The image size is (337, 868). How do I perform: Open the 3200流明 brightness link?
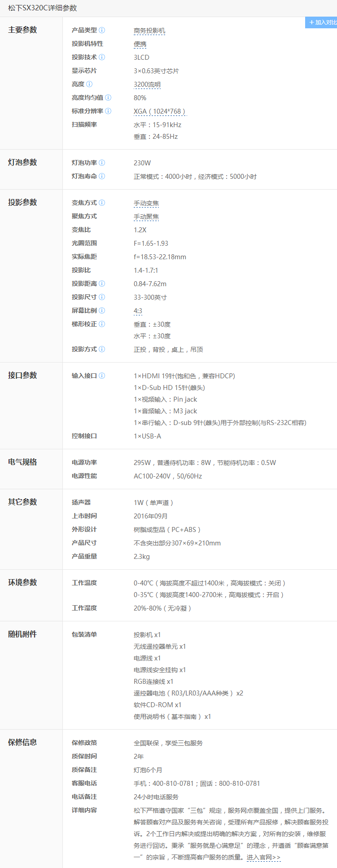(147, 84)
